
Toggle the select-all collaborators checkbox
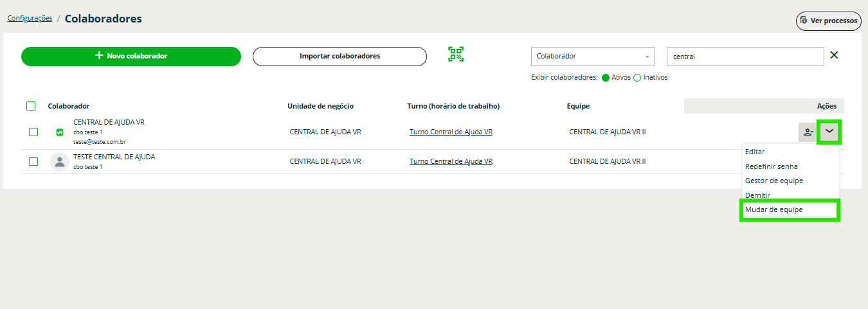pos(31,106)
